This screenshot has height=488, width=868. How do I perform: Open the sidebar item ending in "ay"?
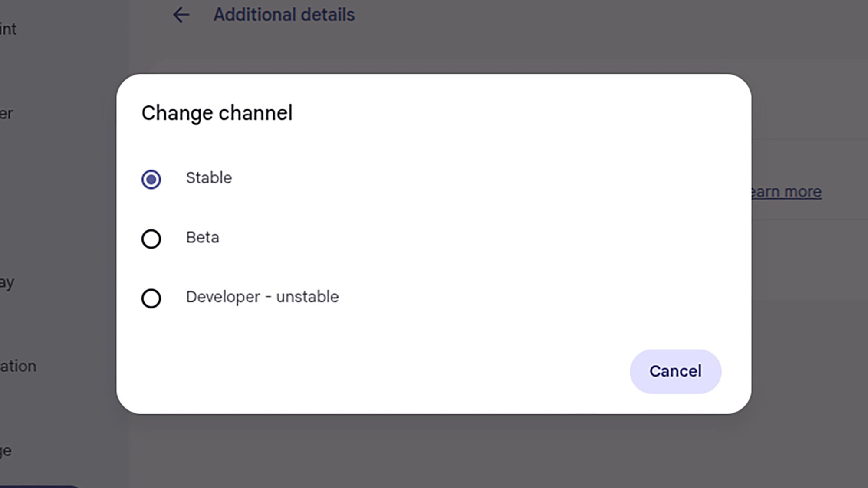(x=7, y=283)
